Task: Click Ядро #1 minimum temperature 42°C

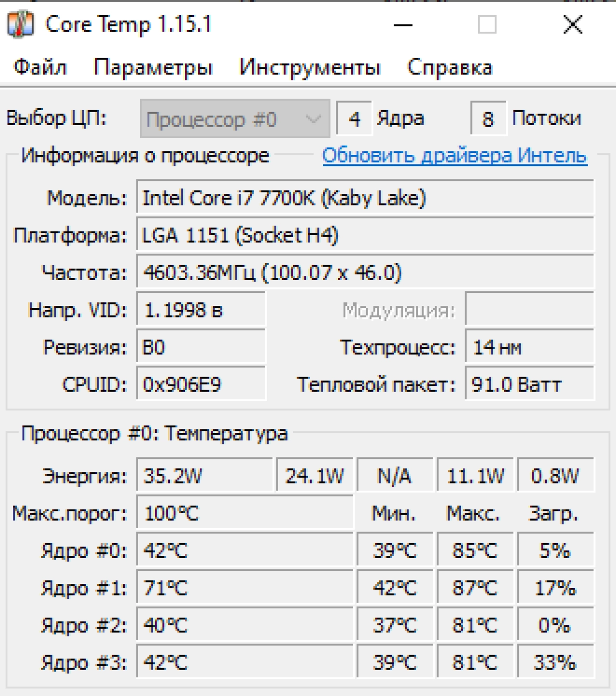Action: click(x=395, y=587)
